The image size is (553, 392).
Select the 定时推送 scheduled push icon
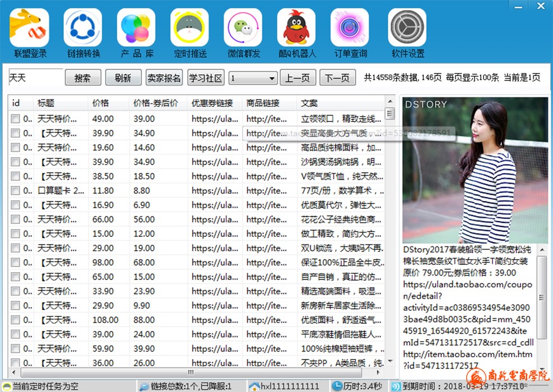pos(190,28)
